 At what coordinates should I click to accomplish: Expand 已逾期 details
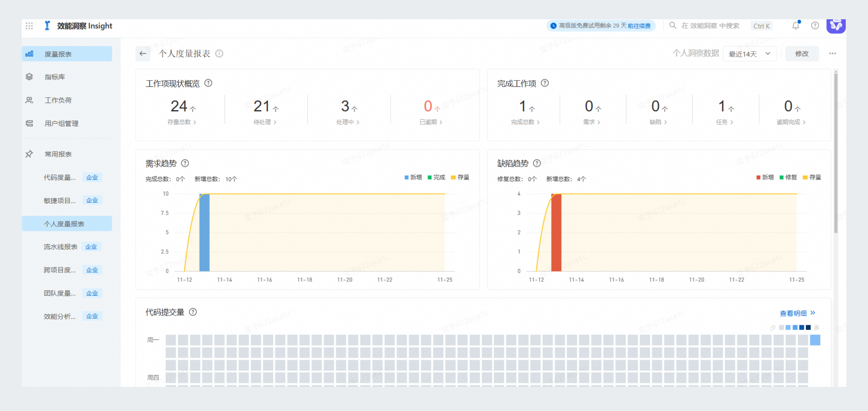tap(431, 122)
